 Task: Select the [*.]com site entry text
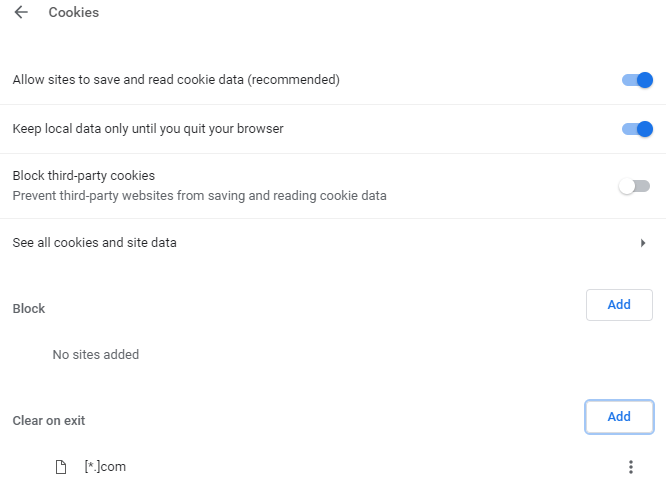[105, 467]
